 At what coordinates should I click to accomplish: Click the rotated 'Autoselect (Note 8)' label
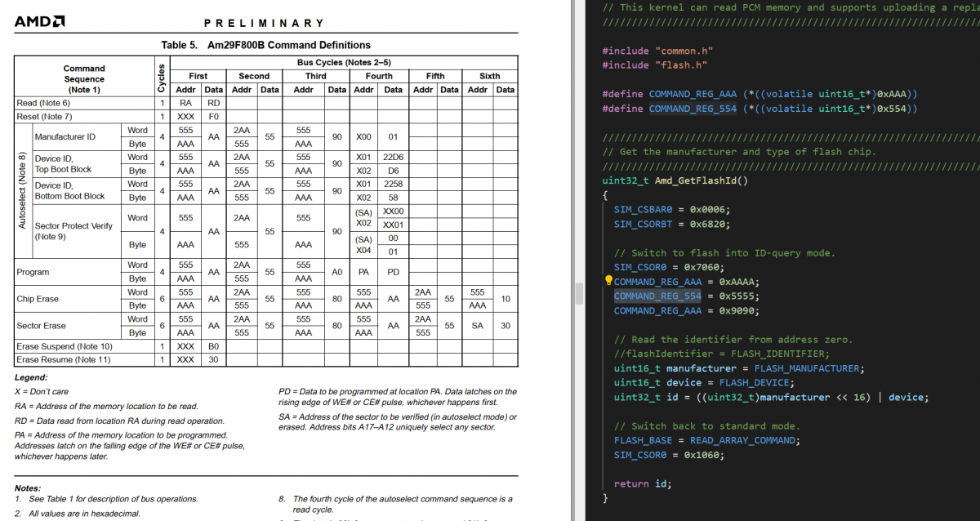click(24, 189)
